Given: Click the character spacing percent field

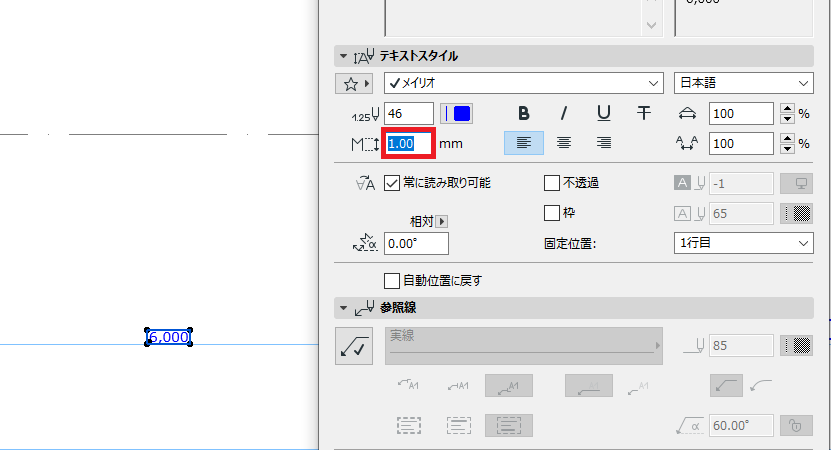Looking at the screenshot, I should [741, 144].
